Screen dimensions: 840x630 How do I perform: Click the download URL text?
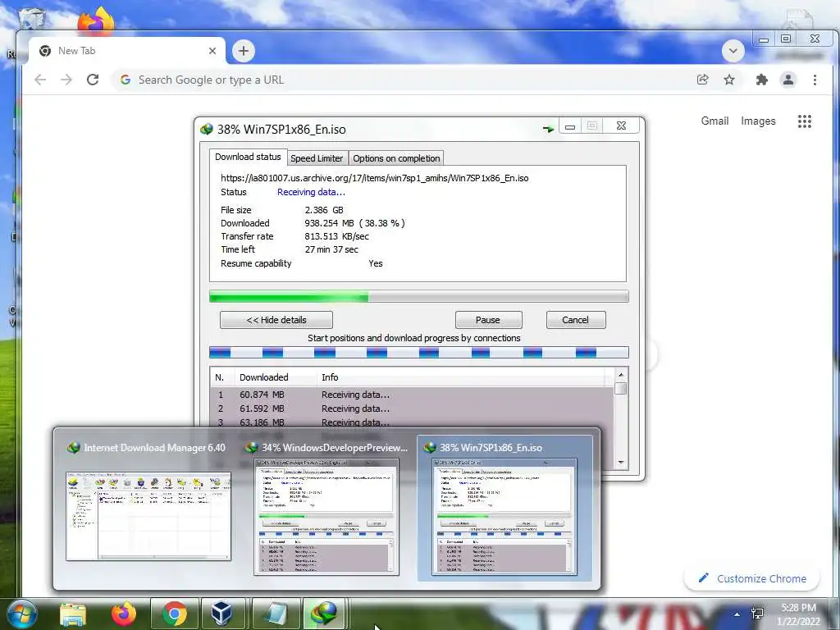pyautogui.click(x=374, y=178)
